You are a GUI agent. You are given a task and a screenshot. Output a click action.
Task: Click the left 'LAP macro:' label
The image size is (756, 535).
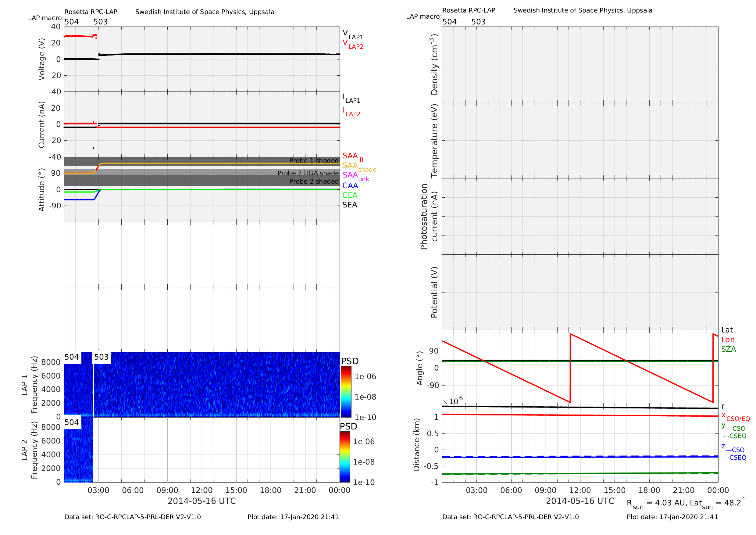pos(46,18)
